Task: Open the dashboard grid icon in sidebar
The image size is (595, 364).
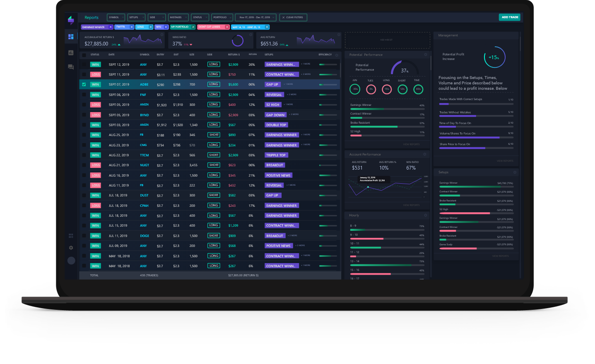Action: [x=71, y=37]
